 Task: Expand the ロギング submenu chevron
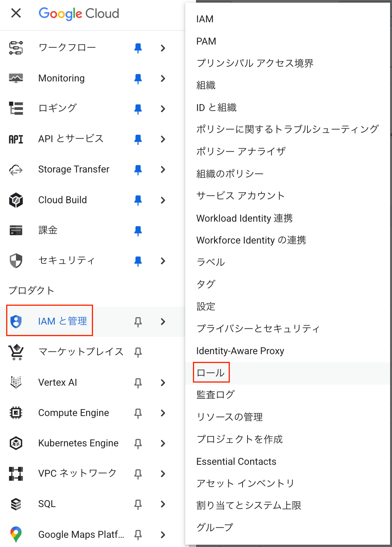tap(163, 109)
